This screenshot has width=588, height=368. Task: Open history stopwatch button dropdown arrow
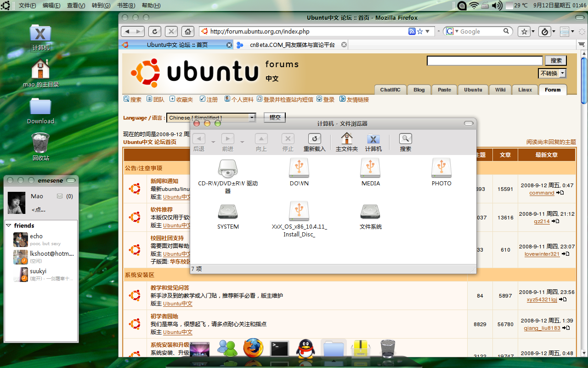pos(554,32)
